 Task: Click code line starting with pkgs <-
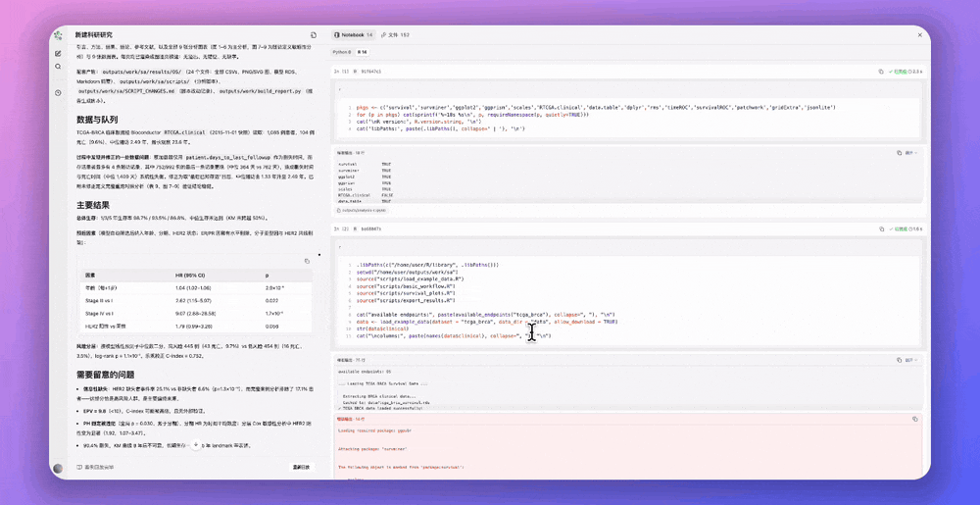click(598, 108)
